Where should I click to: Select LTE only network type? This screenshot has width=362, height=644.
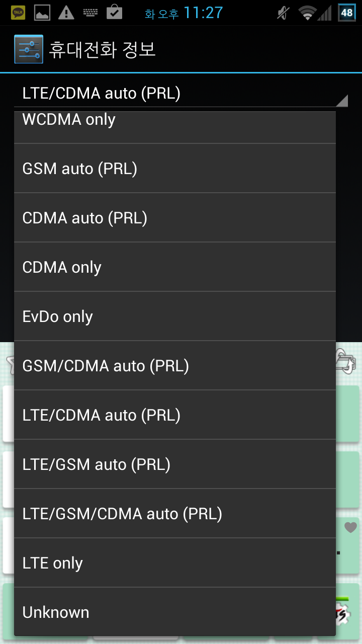pos(174,563)
